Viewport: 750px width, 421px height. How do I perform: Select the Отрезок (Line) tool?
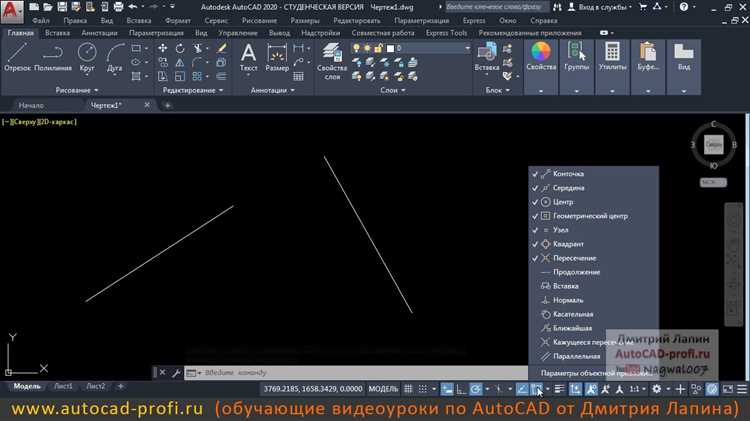pyautogui.click(x=17, y=57)
